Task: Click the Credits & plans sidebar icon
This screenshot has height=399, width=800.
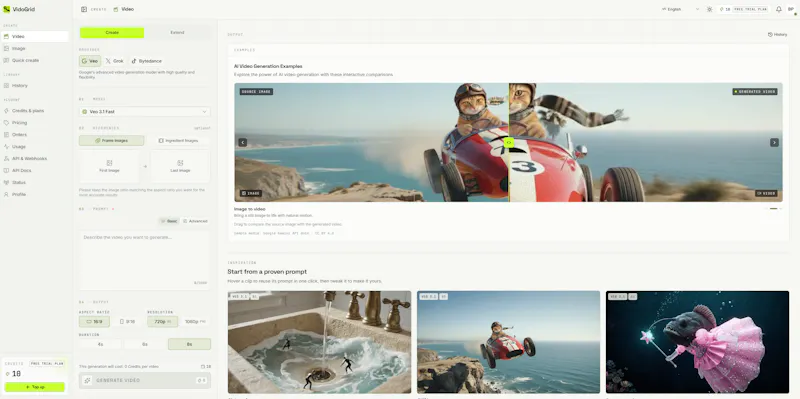Action: pos(7,111)
